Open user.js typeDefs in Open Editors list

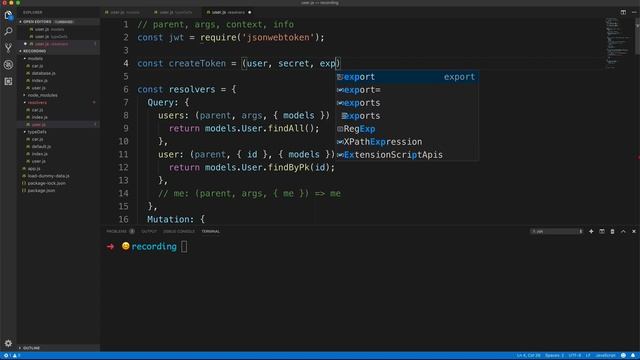tap(51, 36)
